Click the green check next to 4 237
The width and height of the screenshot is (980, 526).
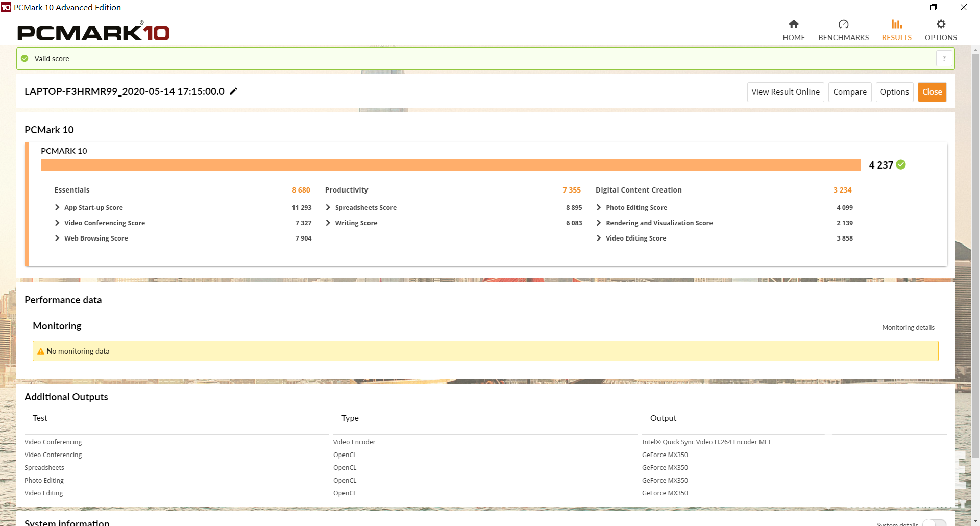pyautogui.click(x=901, y=164)
